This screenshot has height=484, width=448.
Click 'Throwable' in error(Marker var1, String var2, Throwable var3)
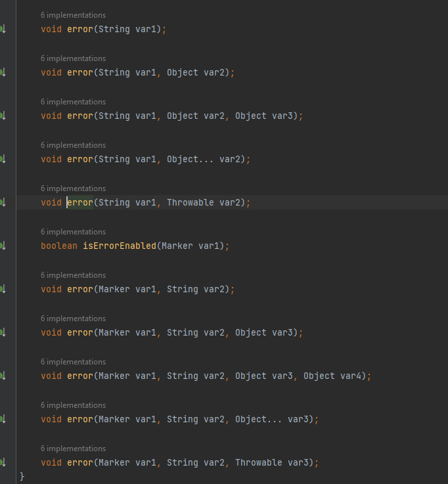pyautogui.click(x=258, y=463)
